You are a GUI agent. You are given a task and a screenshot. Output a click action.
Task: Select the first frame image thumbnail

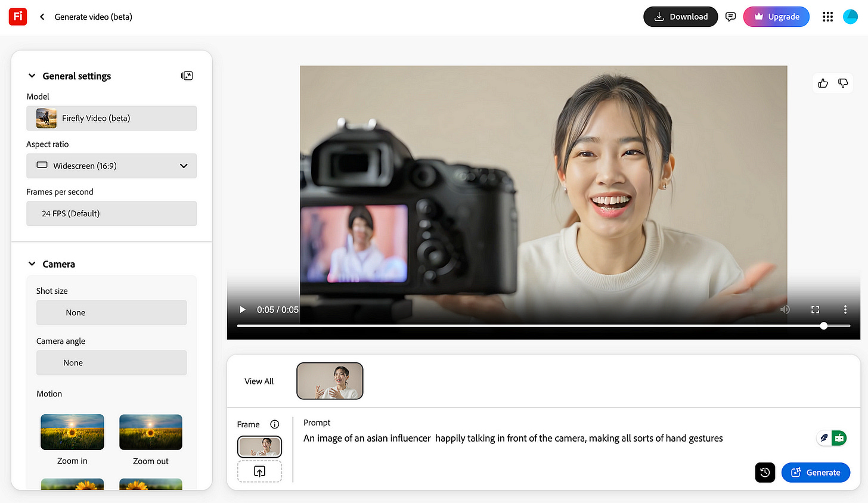[259, 446]
